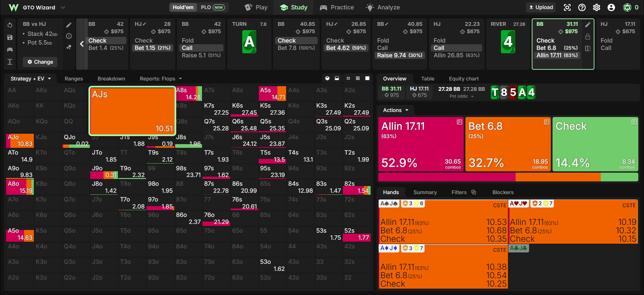The width and height of the screenshot is (644, 295).
Task: Click the save icon in left sidebar
Action: (x=10, y=37)
